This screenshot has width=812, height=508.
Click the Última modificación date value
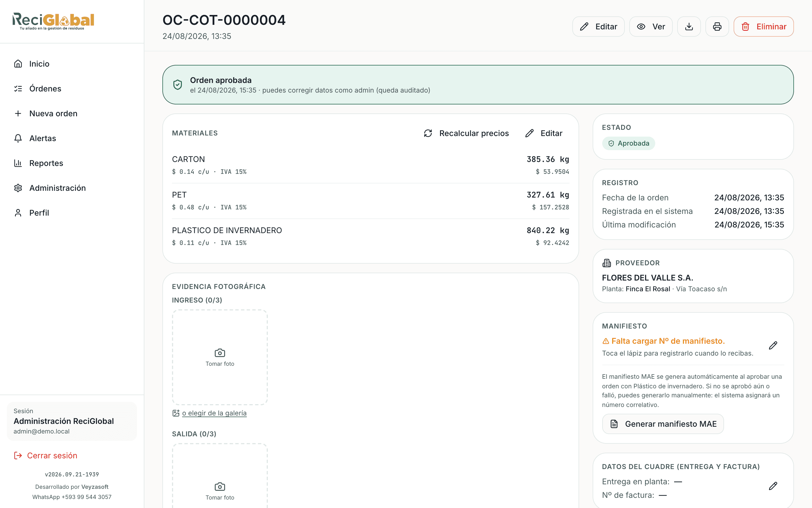(x=749, y=225)
